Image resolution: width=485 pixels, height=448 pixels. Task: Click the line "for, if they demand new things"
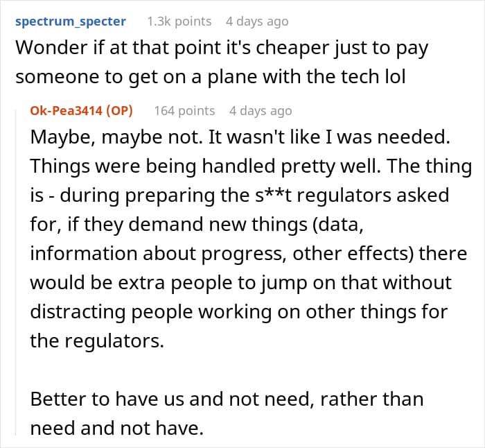tap(197, 225)
